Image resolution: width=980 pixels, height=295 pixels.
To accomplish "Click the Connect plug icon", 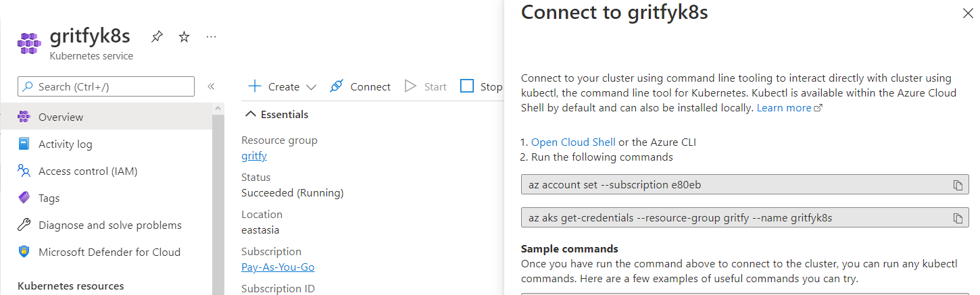I will (336, 86).
